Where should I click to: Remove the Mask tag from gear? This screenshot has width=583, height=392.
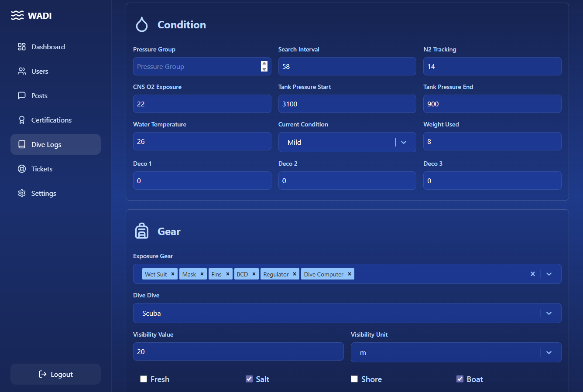tap(202, 274)
